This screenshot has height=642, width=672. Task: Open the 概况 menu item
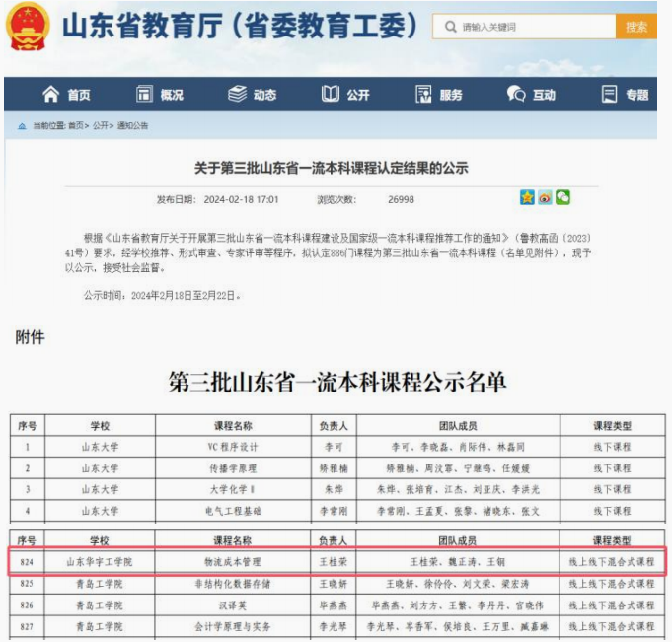click(x=172, y=95)
